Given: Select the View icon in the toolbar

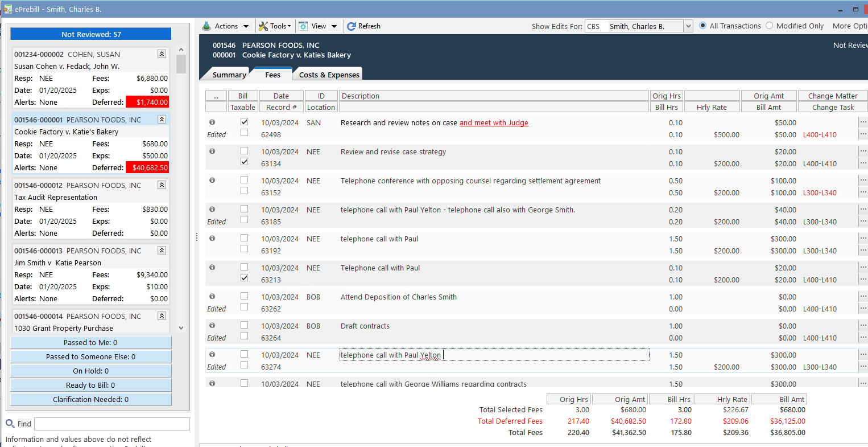Looking at the screenshot, I should pos(303,26).
